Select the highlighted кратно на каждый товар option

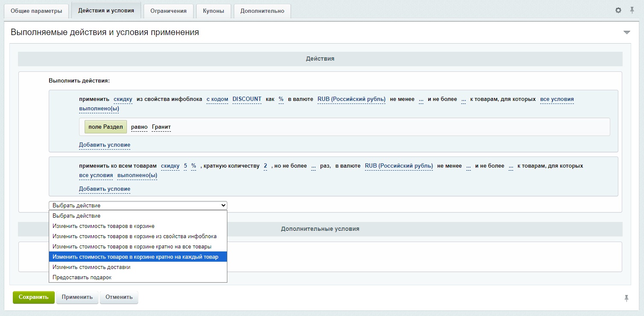tap(135, 257)
